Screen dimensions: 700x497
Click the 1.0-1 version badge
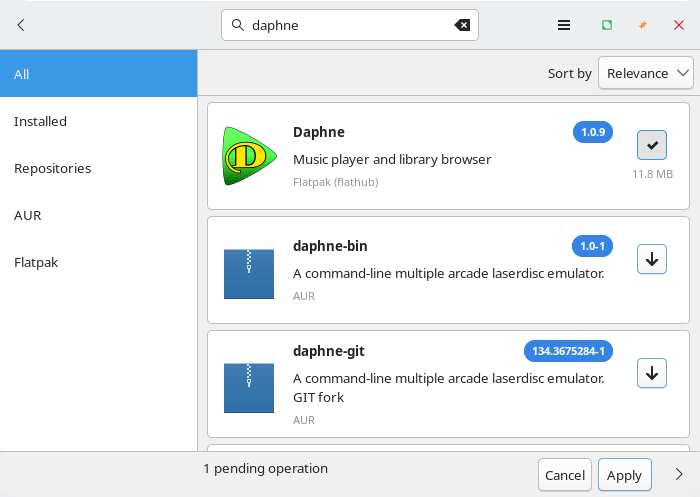coord(592,246)
